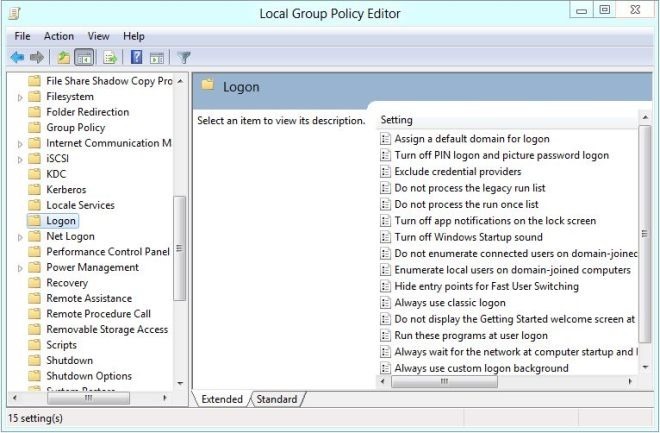This screenshot has width=660, height=433.
Task: Click the Forward arrow toolbar icon
Action: pos(37,57)
